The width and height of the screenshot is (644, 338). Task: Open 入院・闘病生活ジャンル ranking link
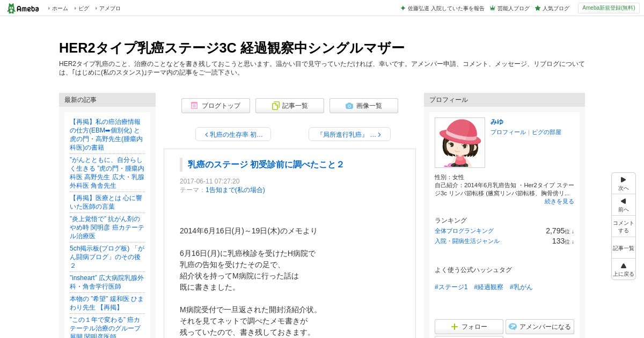pyautogui.click(x=467, y=241)
